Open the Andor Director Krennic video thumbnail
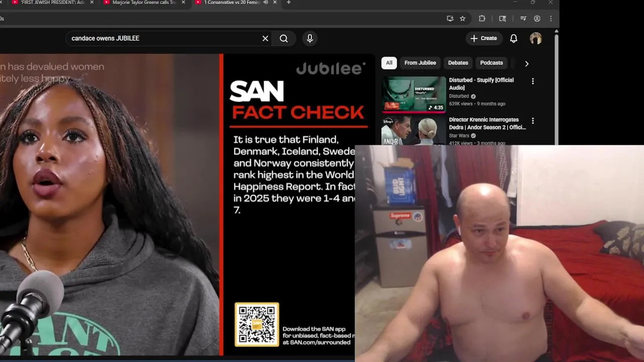This screenshot has height=362, width=644. [414, 131]
